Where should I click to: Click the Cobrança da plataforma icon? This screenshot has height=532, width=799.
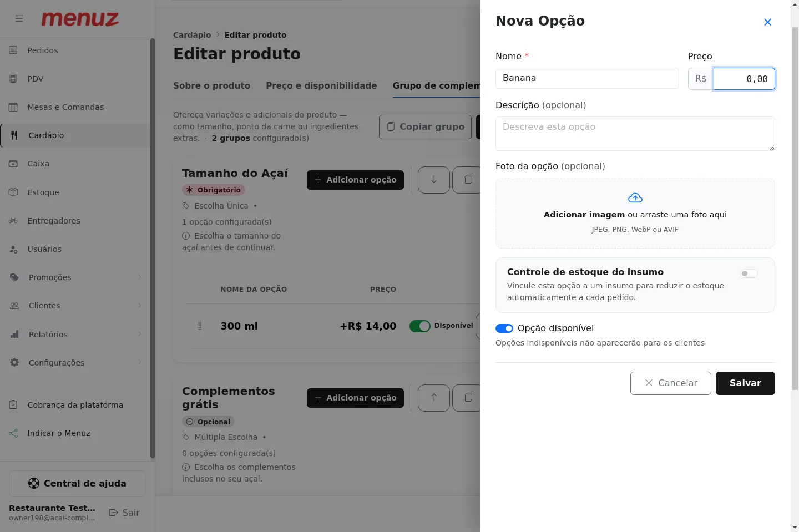[13, 405]
